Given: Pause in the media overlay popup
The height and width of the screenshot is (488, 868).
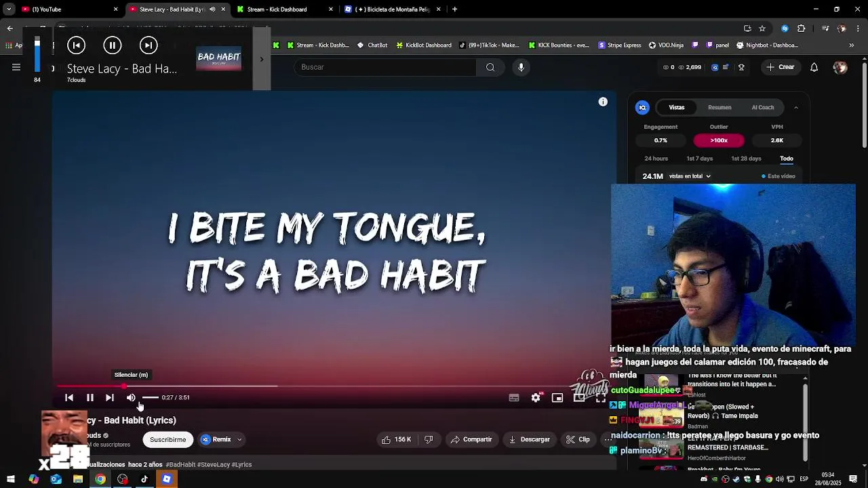Looking at the screenshot, I should (x=113, y=45).
